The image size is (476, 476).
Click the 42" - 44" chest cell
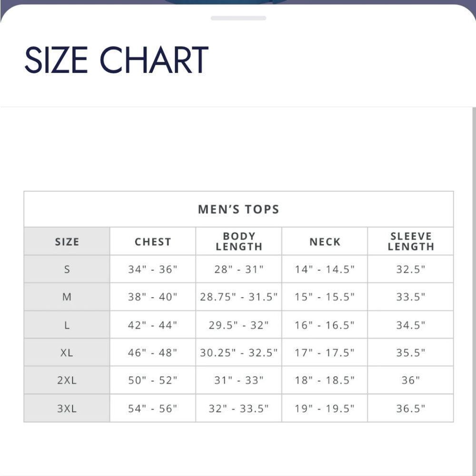pos(153,325)
